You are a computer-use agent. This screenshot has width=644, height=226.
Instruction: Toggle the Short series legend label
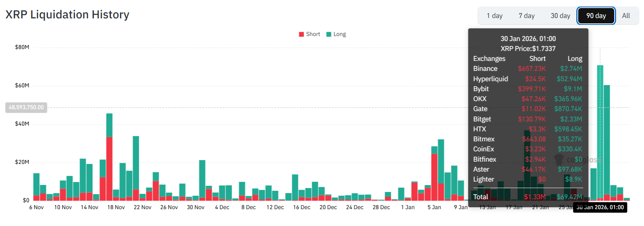click(x=313, y=34)
